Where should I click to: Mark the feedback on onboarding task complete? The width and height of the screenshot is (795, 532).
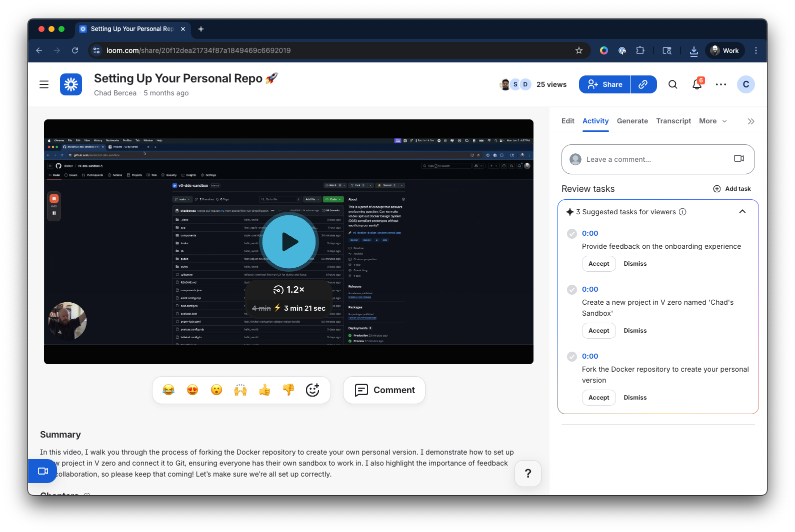pos(572,233)
